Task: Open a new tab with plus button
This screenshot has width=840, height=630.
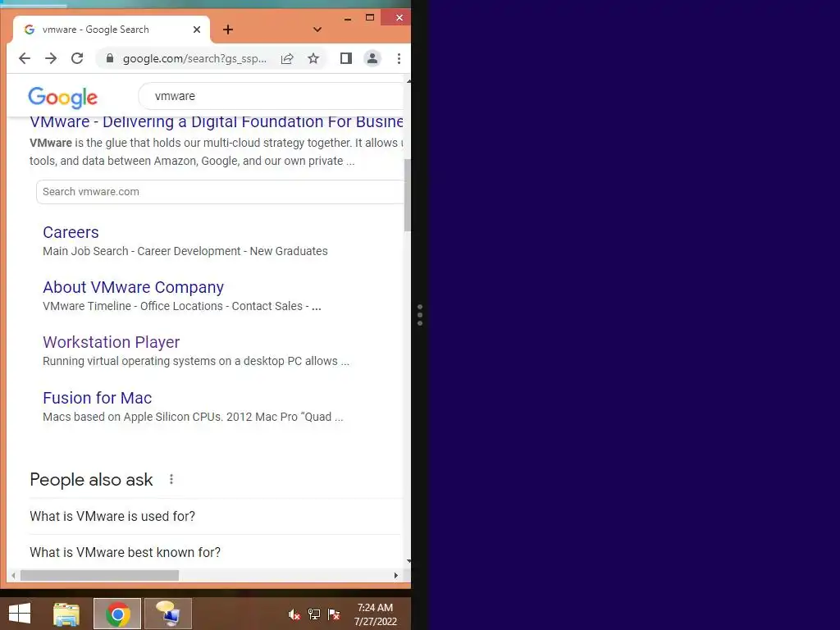Action: tap(228, 30)
